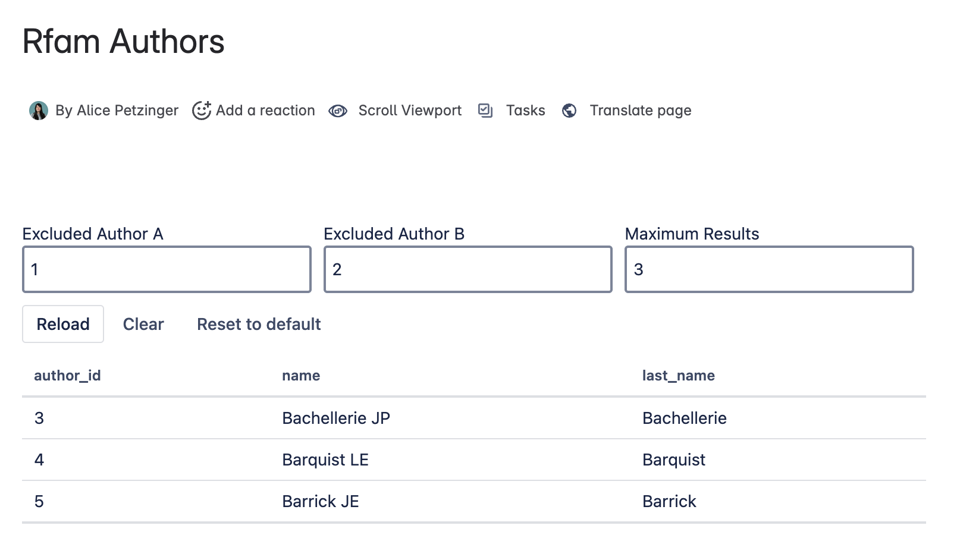Viewport: 960px width, 560px height.
Task: Click the Reload button
Action: (63, 324)
